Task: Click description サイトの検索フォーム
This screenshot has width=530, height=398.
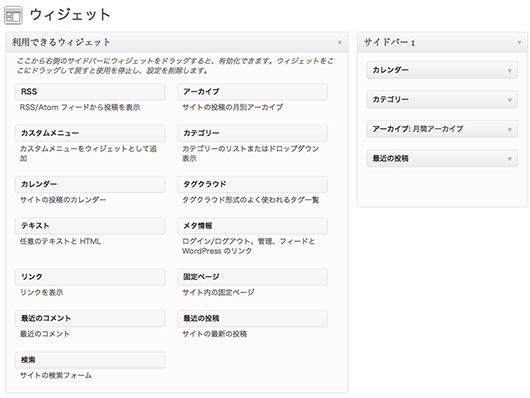Action: 56,376
